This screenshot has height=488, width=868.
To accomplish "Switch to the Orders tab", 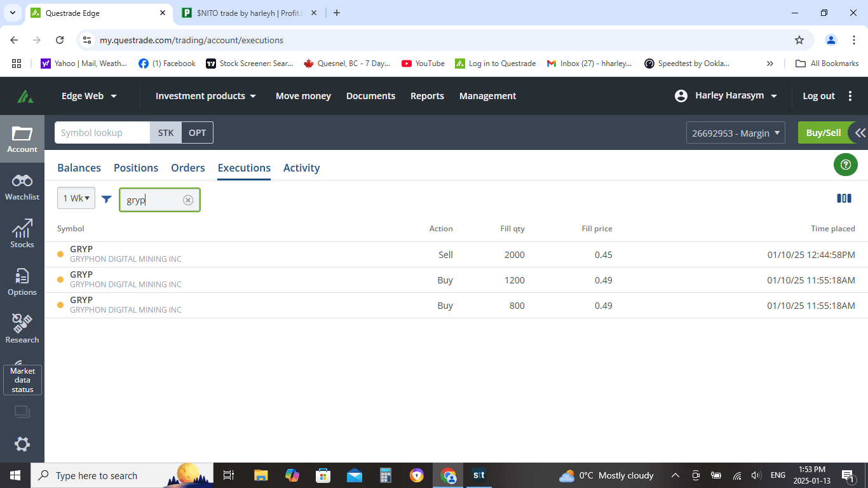I will tap(188, 168).
